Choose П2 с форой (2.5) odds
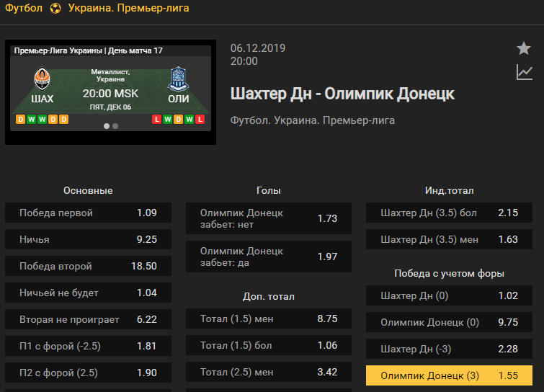 [x=88, y=373]
